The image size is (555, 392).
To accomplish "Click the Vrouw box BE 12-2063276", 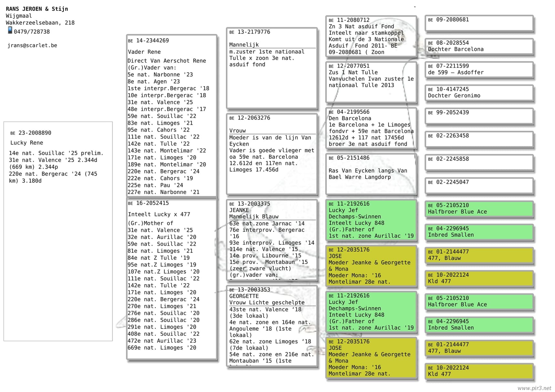I will click(x=272, y=154).
